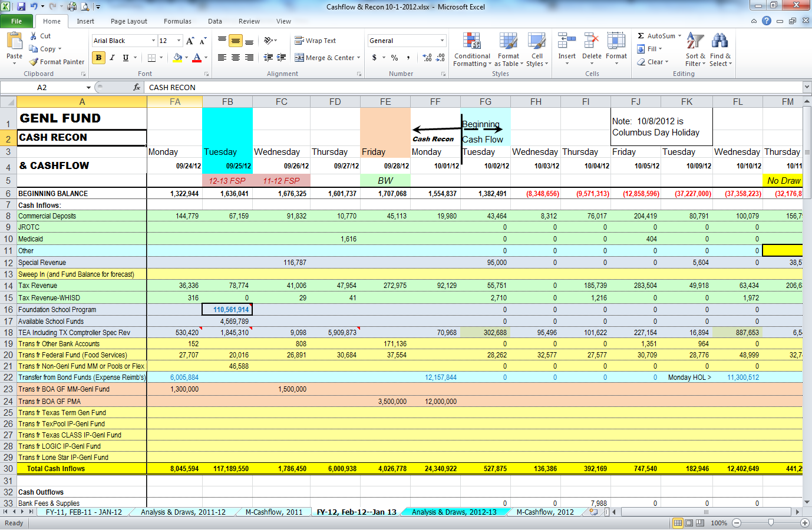This screenshot has height=530, width=812.
Task: Toggle Bold formatting
Action: click(98, 58)
